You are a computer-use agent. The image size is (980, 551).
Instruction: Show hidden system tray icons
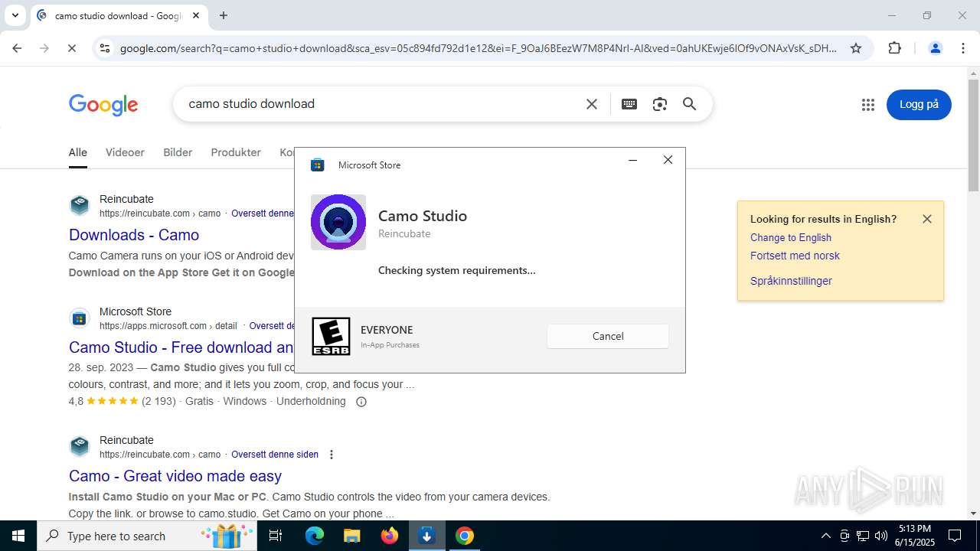[825, 536]
